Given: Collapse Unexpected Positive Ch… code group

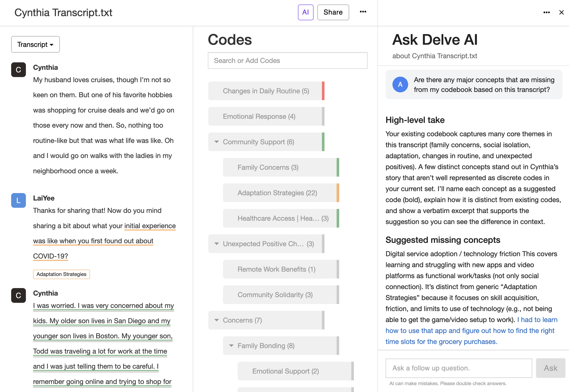Looking at the screenshot, I should click(216, 244).
